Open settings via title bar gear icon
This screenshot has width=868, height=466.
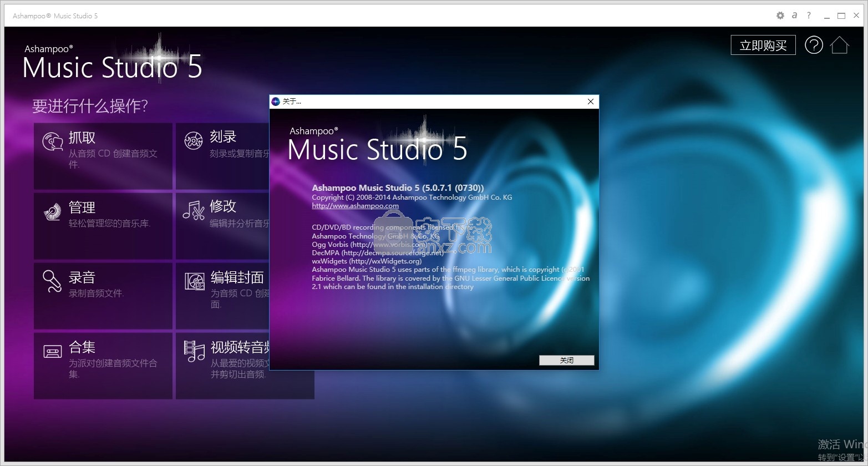click(780, 16)
